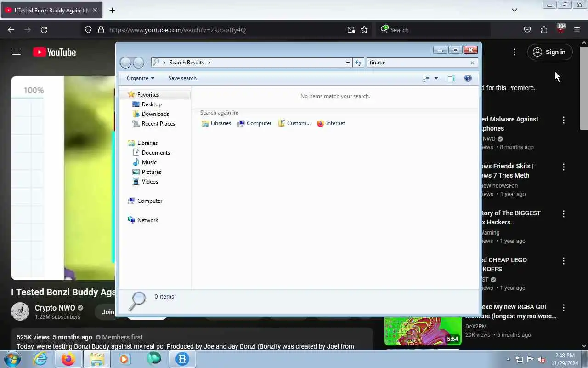Change view with the view icon
The width and height of the screenshot is (588, 368).
click(426, 78)
